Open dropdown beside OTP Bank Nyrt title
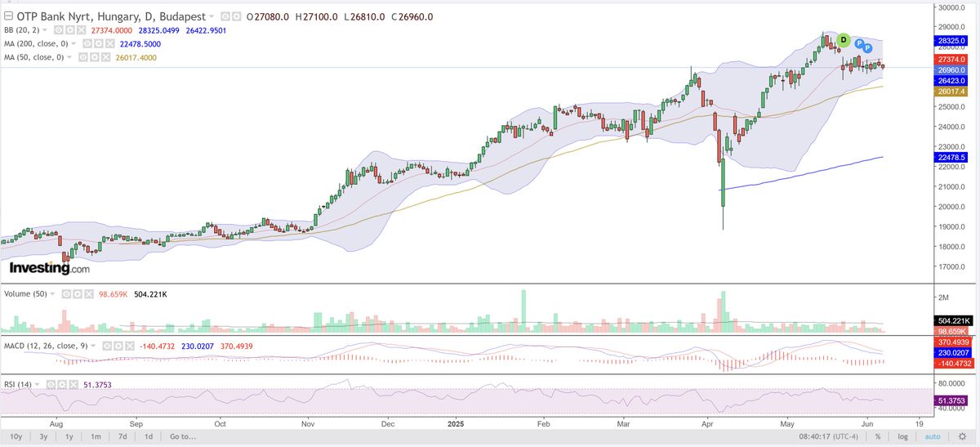Viewport: 980px width, 447px height. coord(212,16)
